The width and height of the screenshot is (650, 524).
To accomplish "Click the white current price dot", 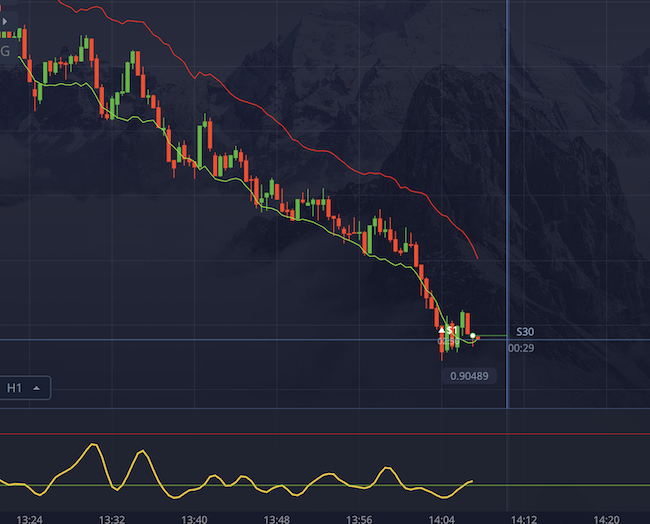I will [472, 336].
